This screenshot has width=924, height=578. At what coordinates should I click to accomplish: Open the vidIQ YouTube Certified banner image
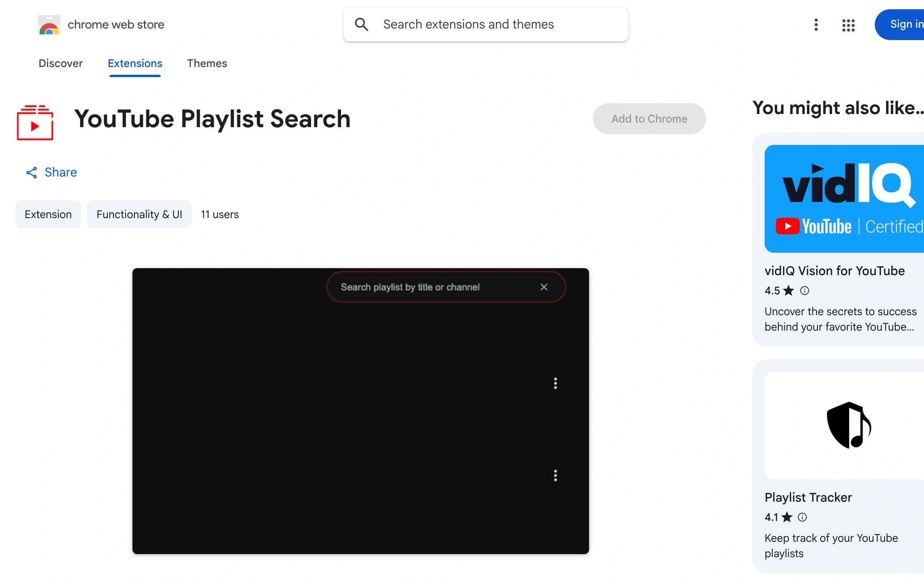(x=844, y=199)
